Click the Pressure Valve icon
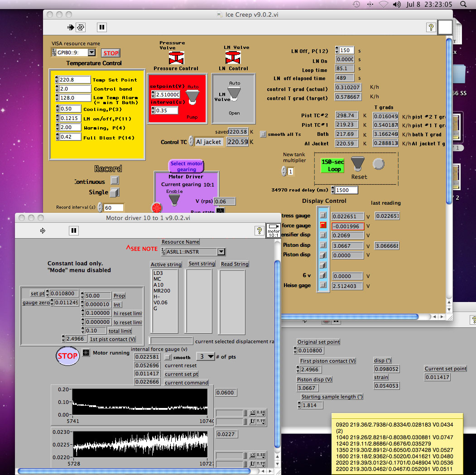 pyautogui.click(x=176, y=58)
